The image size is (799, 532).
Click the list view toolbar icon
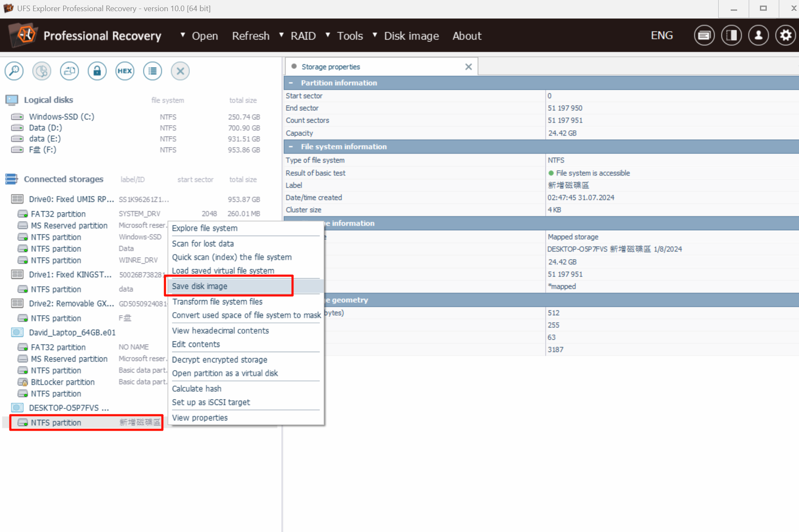point(152,71)
